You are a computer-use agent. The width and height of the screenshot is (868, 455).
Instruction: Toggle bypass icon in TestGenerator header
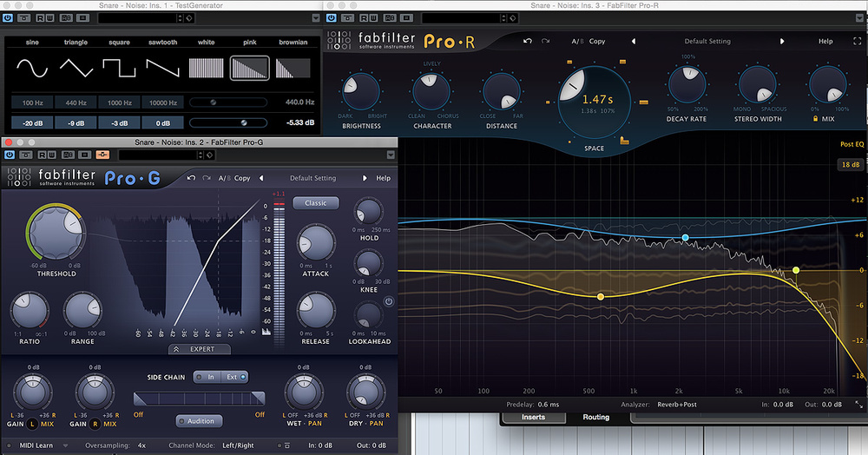tap(23, 17)
